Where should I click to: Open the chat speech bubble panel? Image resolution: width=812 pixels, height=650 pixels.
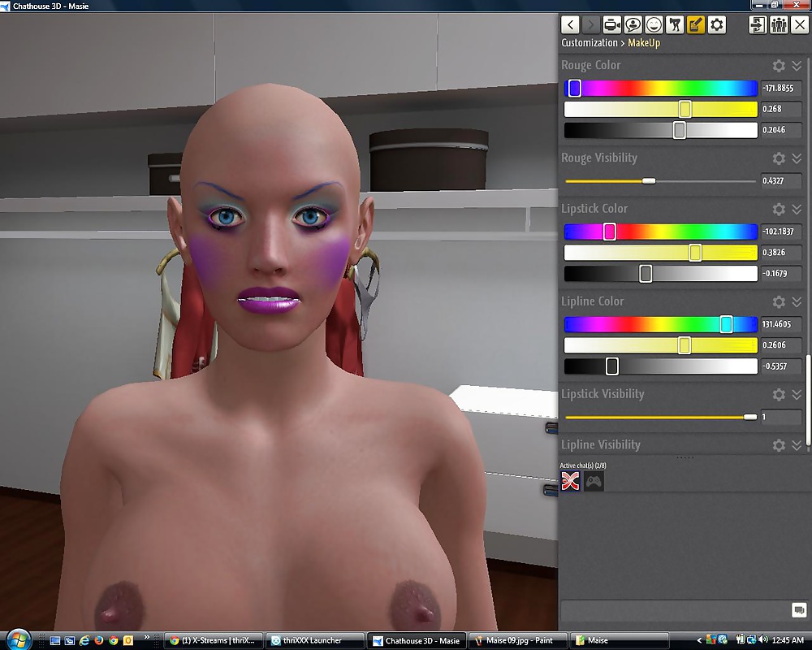coord(633,24)
